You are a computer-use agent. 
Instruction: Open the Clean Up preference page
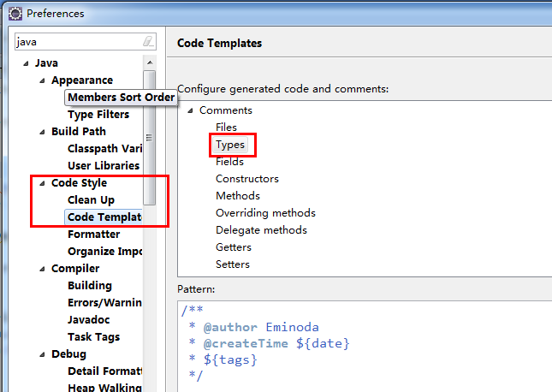[91, 200]
